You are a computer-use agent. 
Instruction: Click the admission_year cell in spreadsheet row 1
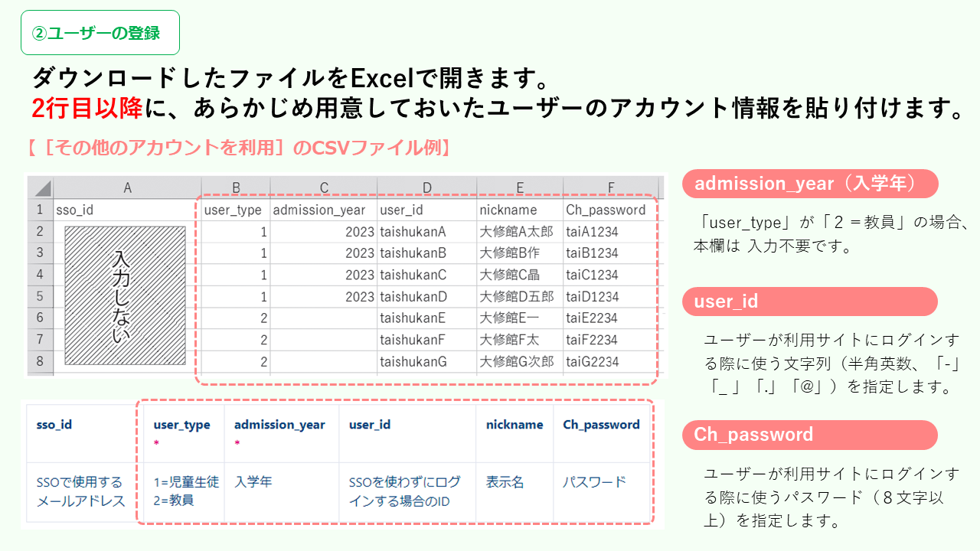tap(324, 210)
